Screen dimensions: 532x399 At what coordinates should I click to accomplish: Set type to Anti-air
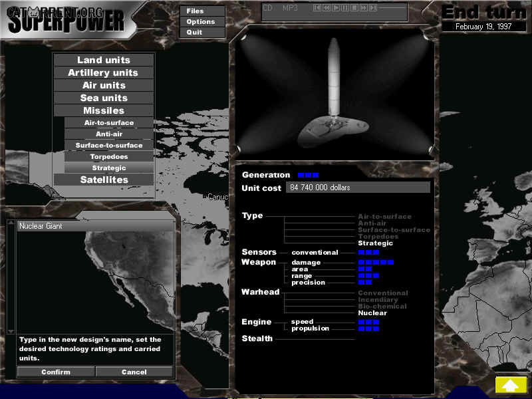point(372,223)
